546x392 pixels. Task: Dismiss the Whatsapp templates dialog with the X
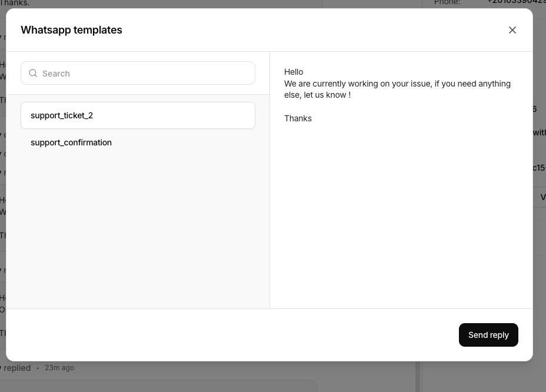tap(512, 29)
